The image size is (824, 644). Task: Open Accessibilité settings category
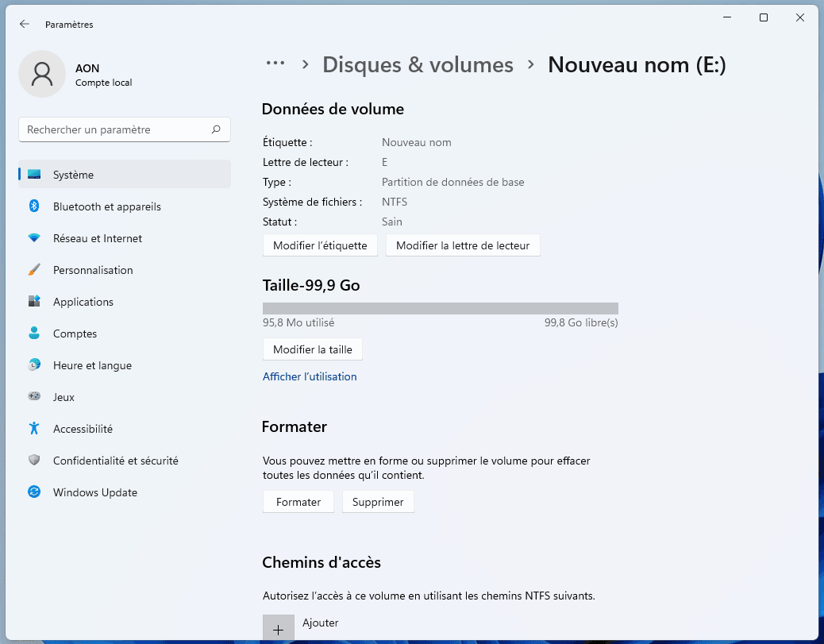coord(125,429)
